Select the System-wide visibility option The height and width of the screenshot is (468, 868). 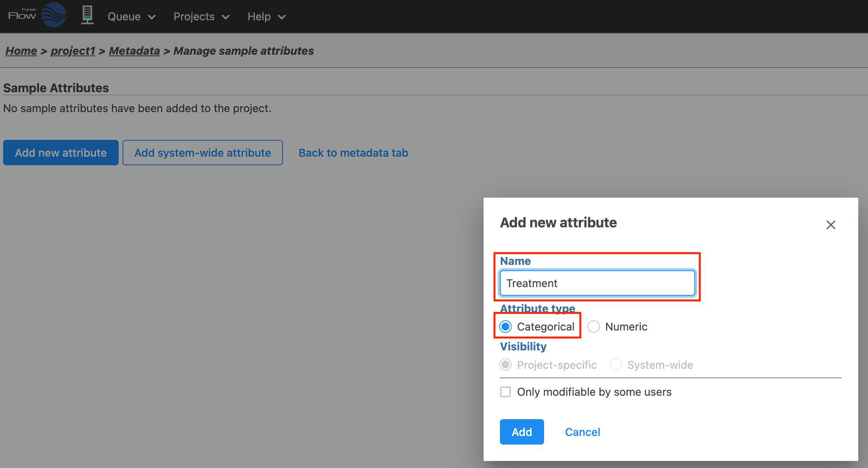[616, 365]
